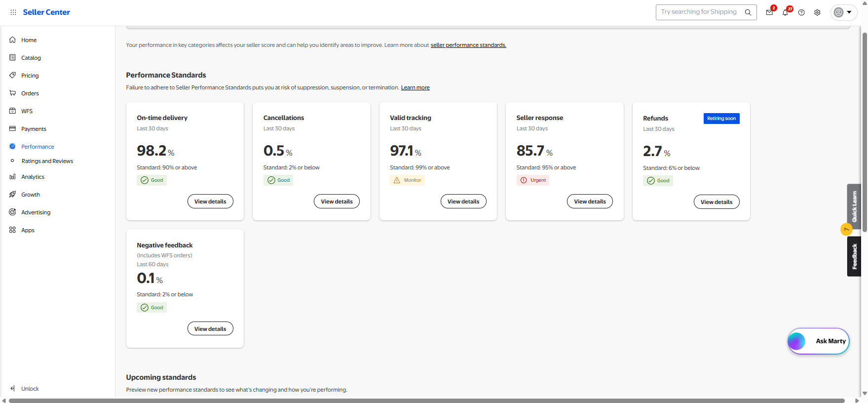Click the Retiring soon badge on Refunds
The width and height of the screenshot is (868, 403).
(x=721, y=119)
